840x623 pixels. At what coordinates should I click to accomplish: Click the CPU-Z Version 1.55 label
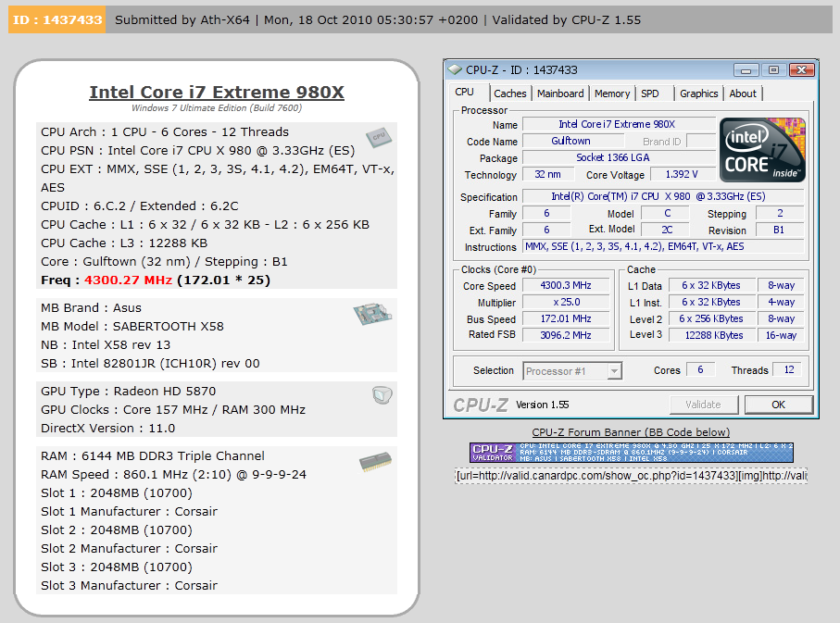[x=542, y=405]
